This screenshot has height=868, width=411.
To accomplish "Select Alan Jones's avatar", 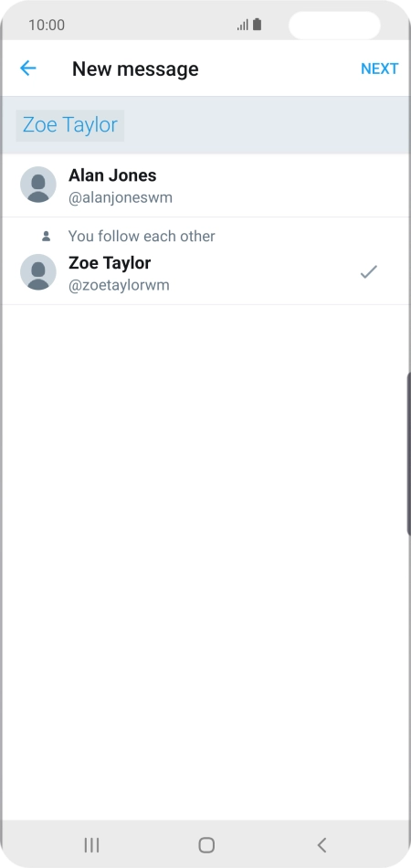I will pos(38,185).
